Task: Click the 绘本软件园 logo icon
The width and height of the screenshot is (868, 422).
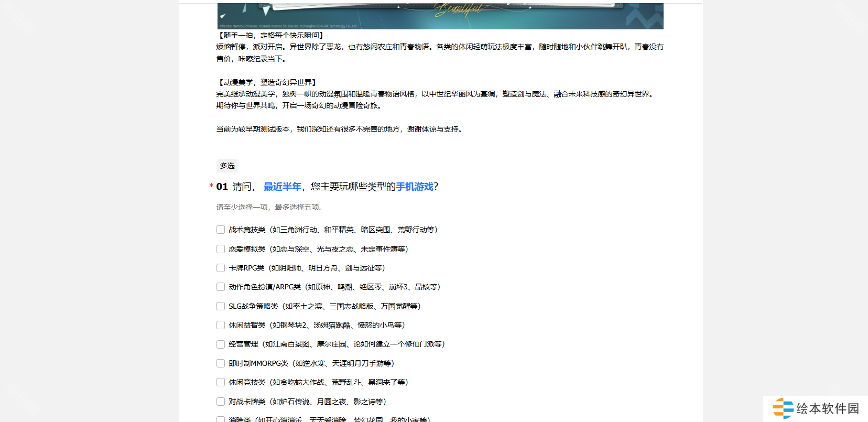Action: coord(783,408)
